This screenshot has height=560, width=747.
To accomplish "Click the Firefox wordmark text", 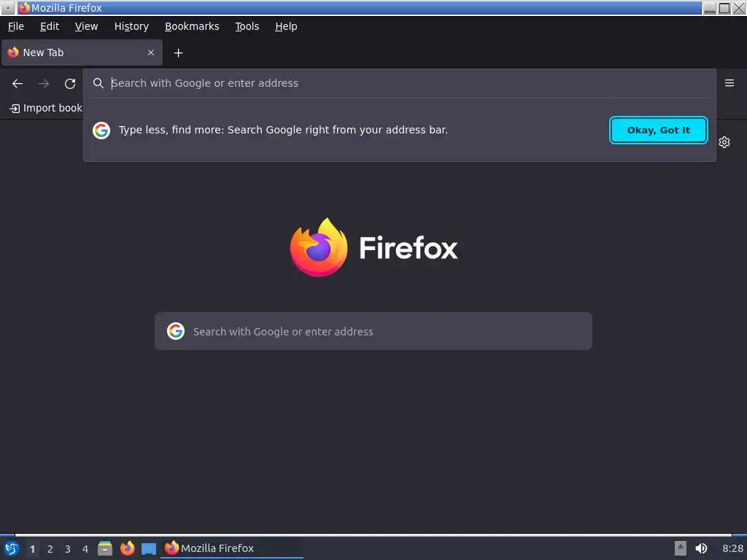I will pos(409,248).
